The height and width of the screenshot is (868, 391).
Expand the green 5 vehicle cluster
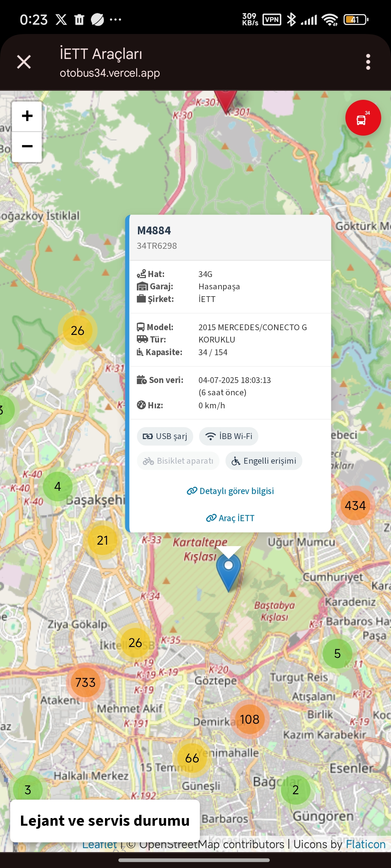point(337,654)
